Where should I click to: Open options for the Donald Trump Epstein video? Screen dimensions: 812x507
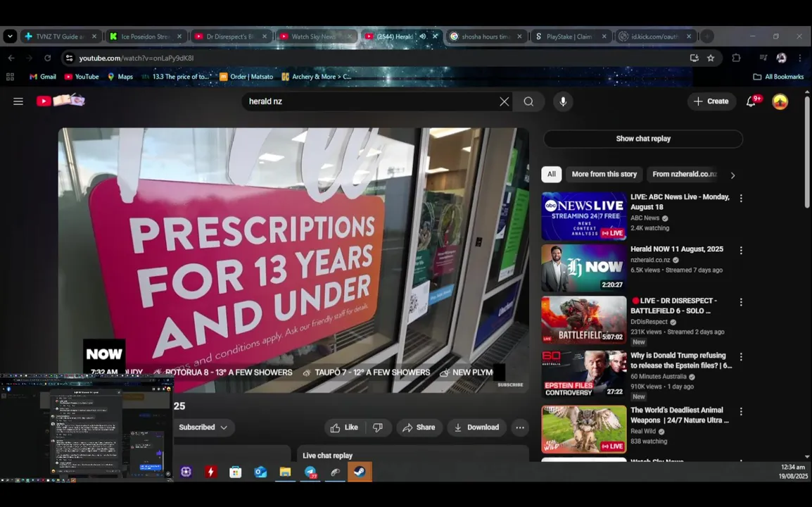(x=741, y=357)
